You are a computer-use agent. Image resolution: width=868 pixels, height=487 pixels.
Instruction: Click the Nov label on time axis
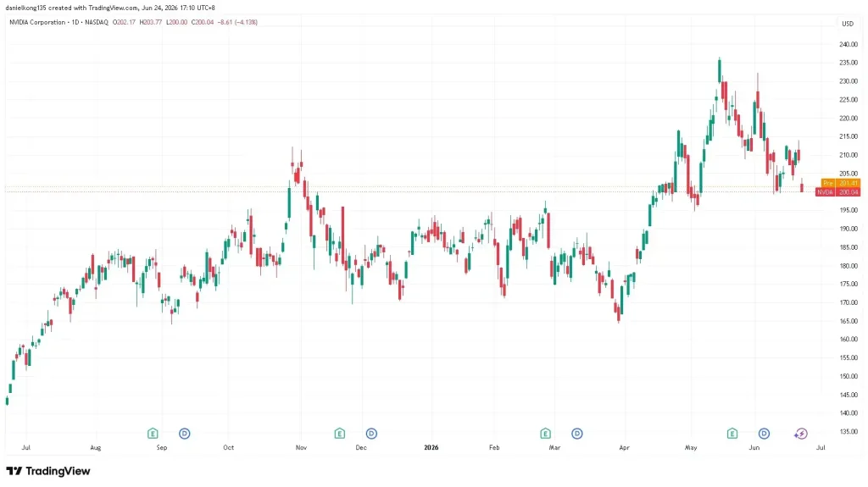coord(301,448)
